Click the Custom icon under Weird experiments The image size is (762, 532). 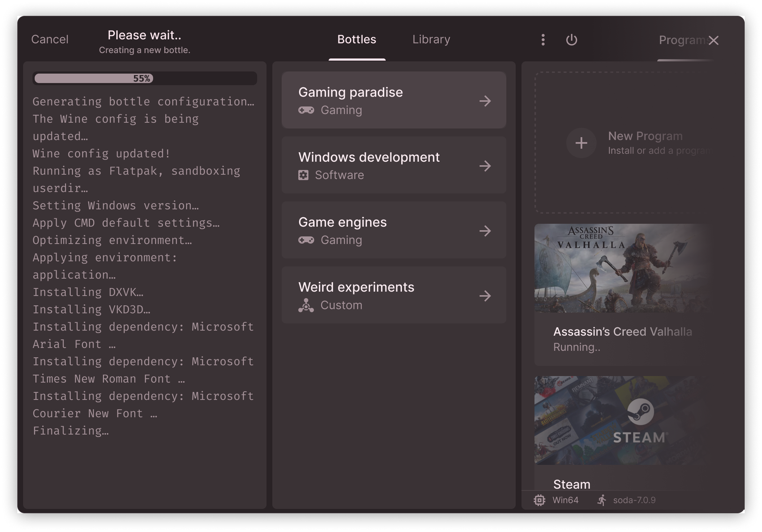coord(306,305)
